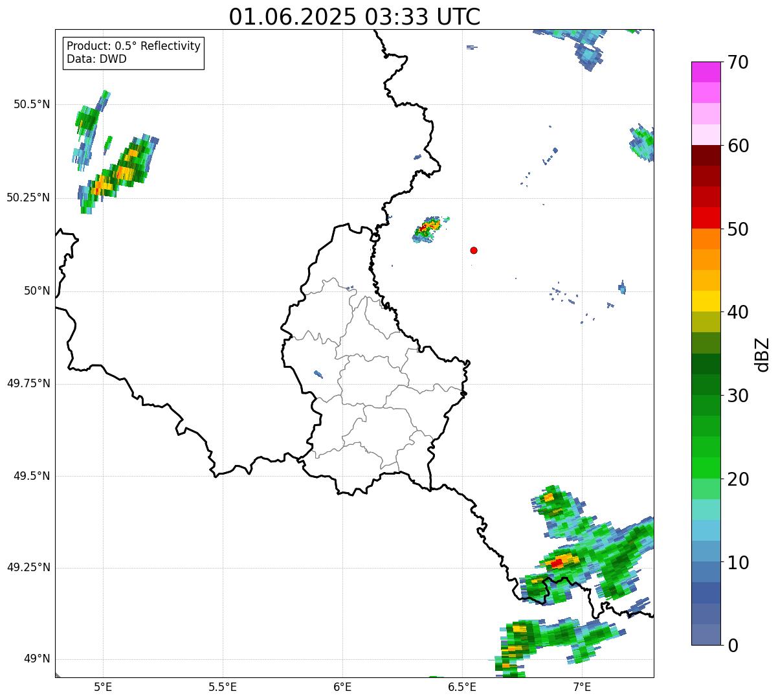The image size is (778, 700).
Task: Click the 6.5°E longitude label
Action: (462, 686)
